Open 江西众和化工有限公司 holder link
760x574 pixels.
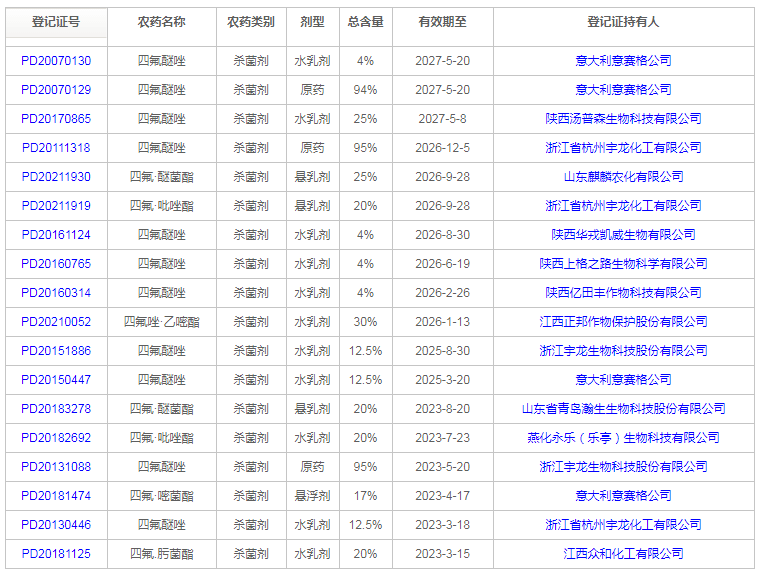tap(623, 554)
